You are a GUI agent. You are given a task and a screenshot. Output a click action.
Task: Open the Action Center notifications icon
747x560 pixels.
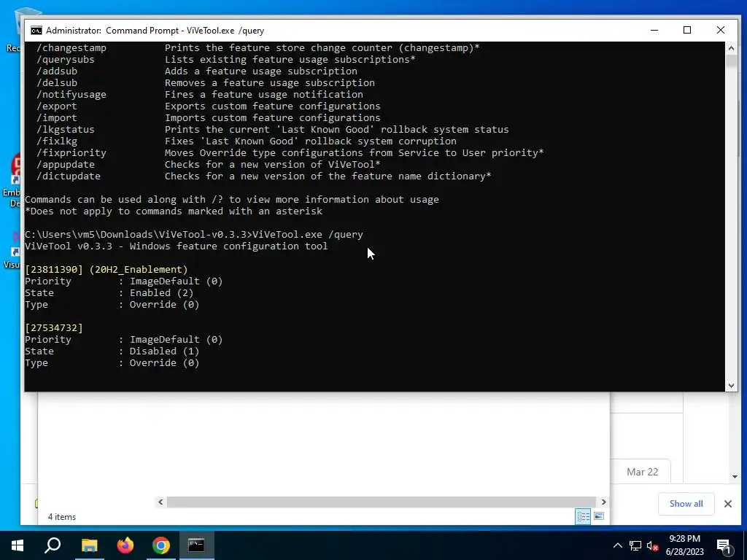click(x=724, y=545)
